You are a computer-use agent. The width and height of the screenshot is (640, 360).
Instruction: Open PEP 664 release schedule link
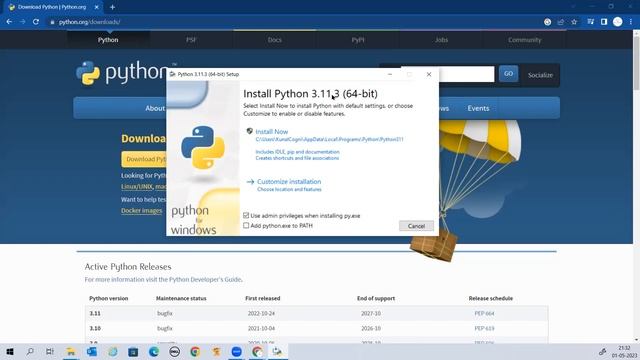[x=484, y=313]
